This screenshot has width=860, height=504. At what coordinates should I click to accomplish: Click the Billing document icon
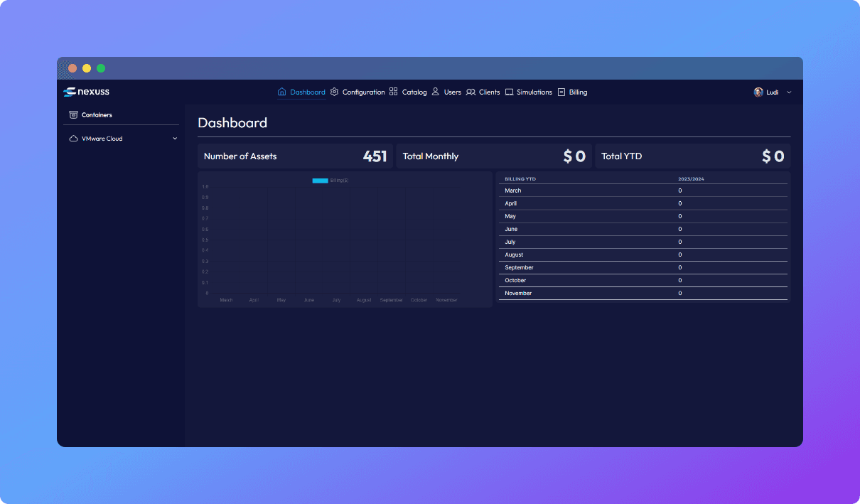coord(561,92)
